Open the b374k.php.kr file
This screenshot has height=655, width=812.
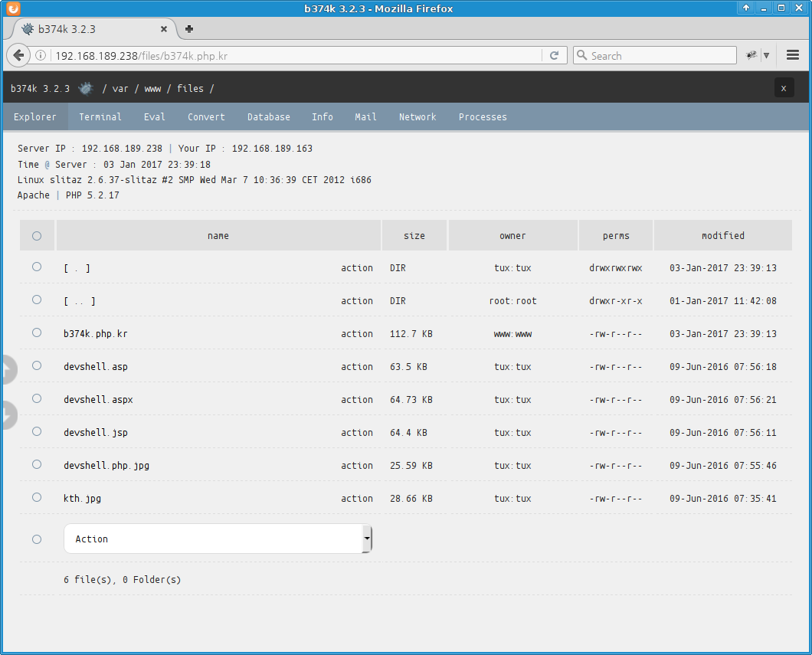95,334
